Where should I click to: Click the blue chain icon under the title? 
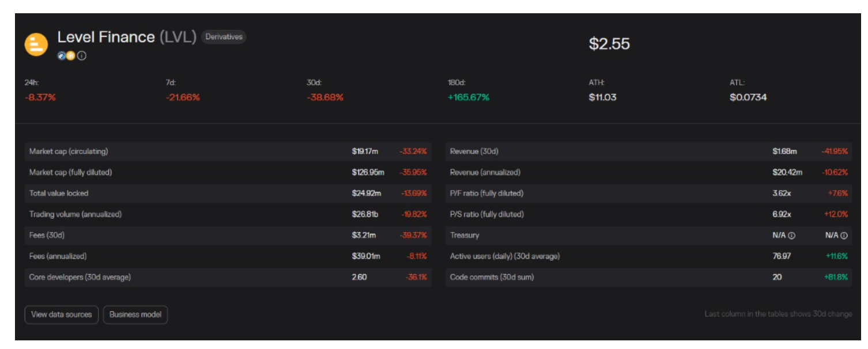click(x=62, y=56)
